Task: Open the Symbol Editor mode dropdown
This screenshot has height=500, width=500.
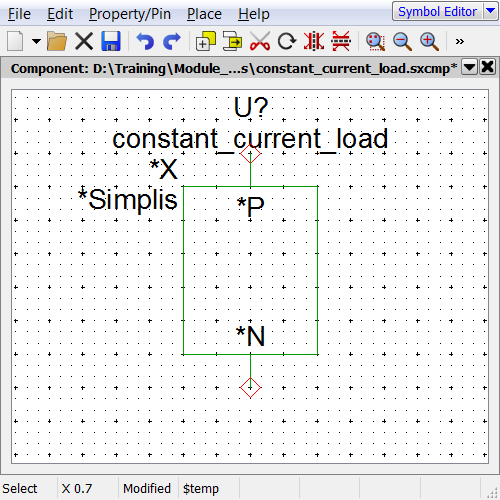Action: [x=490, y=11]
